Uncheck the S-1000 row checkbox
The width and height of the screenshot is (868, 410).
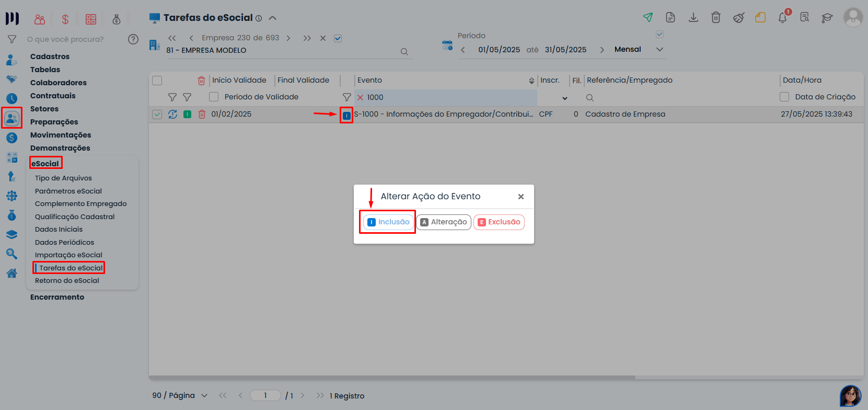157,114
